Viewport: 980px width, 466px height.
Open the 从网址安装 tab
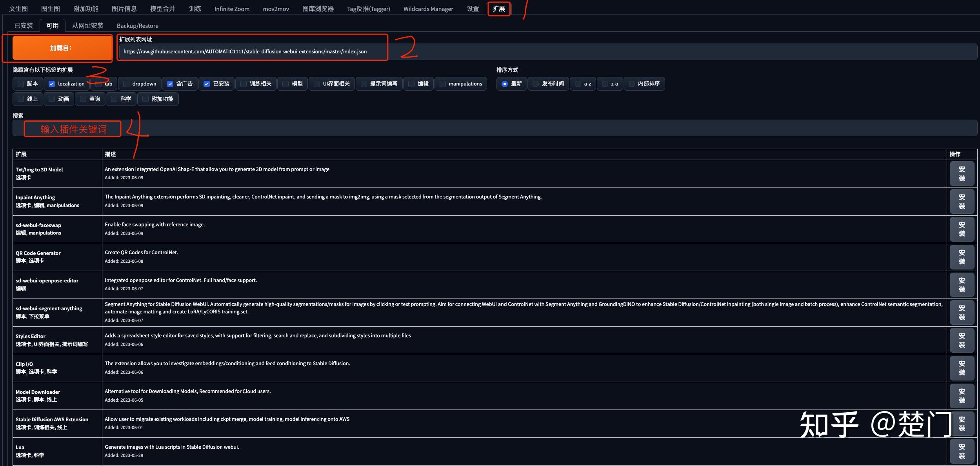pos(87,25)
